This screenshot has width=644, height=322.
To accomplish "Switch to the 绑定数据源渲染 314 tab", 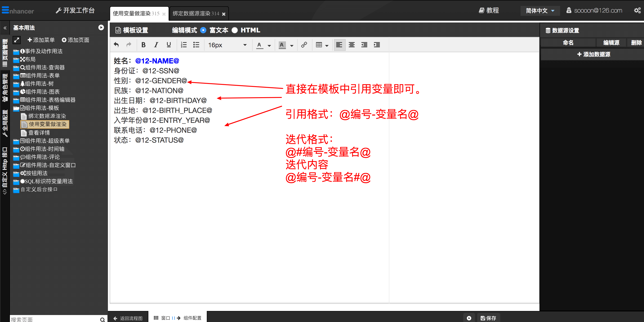I will (x=196, y=14).
